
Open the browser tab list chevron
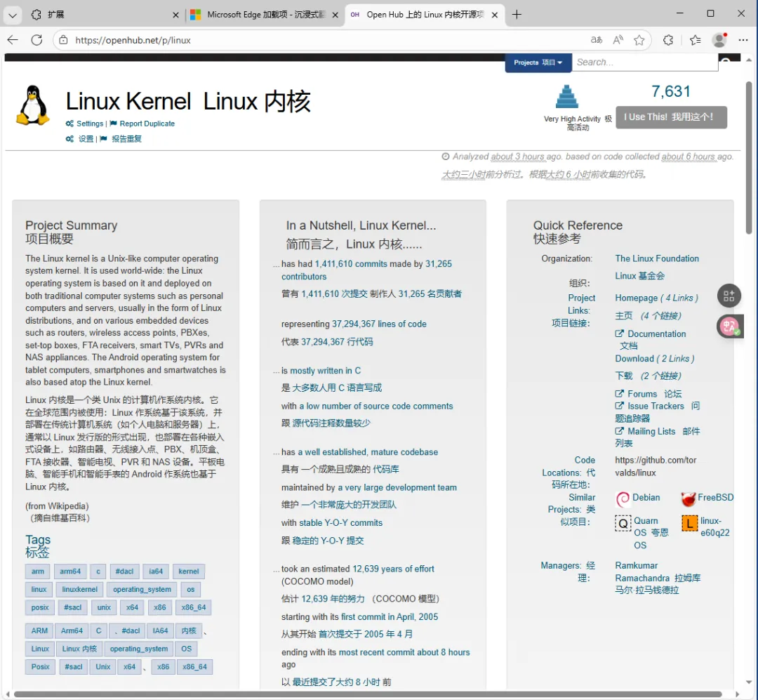(13, 15)
